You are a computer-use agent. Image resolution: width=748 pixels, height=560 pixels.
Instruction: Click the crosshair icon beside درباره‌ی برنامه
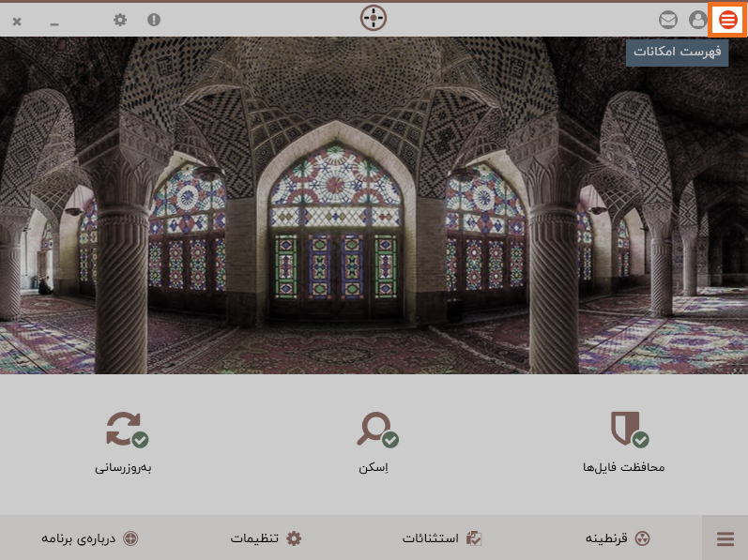coord(130,538)
